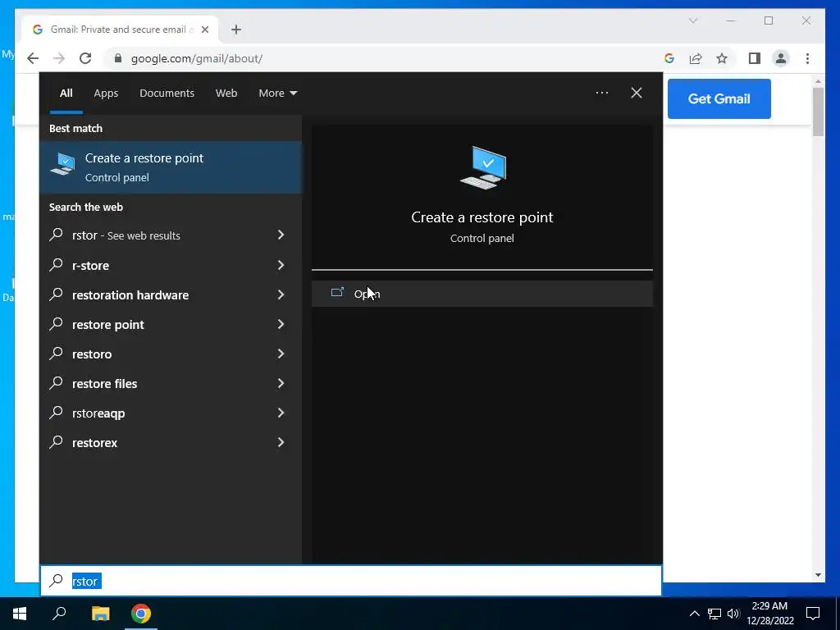The image size is (840, 630).
Task: Click the restore point preview computer icon
Action: [482, 167]
